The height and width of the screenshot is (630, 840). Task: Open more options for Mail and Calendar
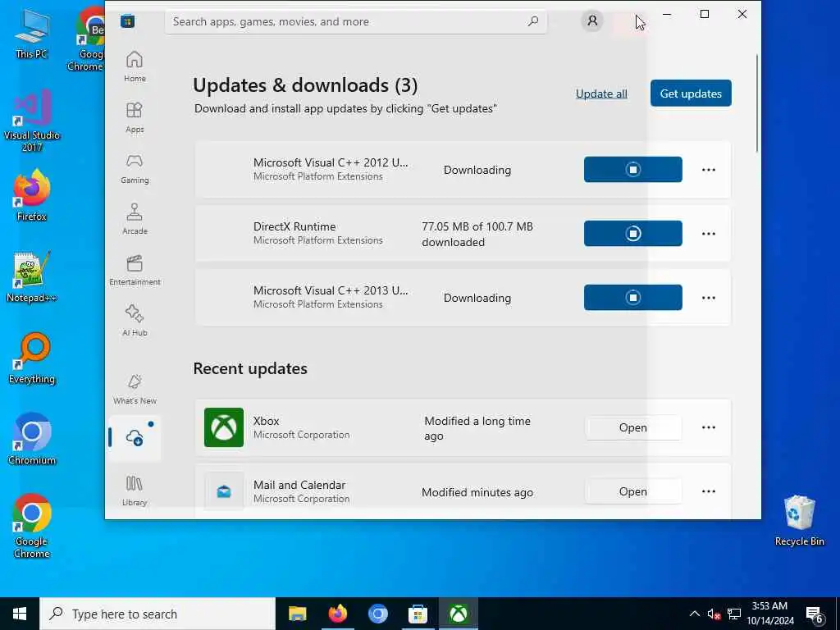coord(708,491)
